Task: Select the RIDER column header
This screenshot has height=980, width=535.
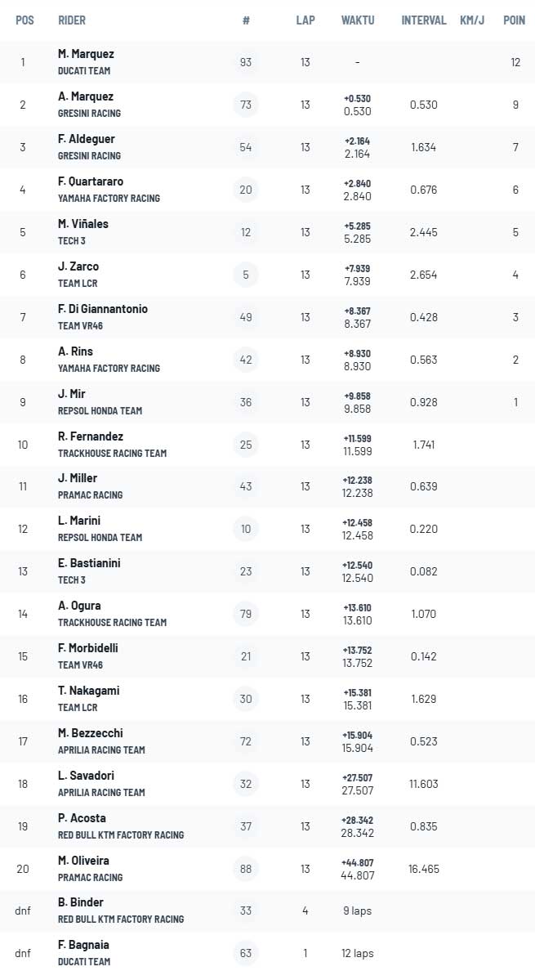Action: pos(72,20)
